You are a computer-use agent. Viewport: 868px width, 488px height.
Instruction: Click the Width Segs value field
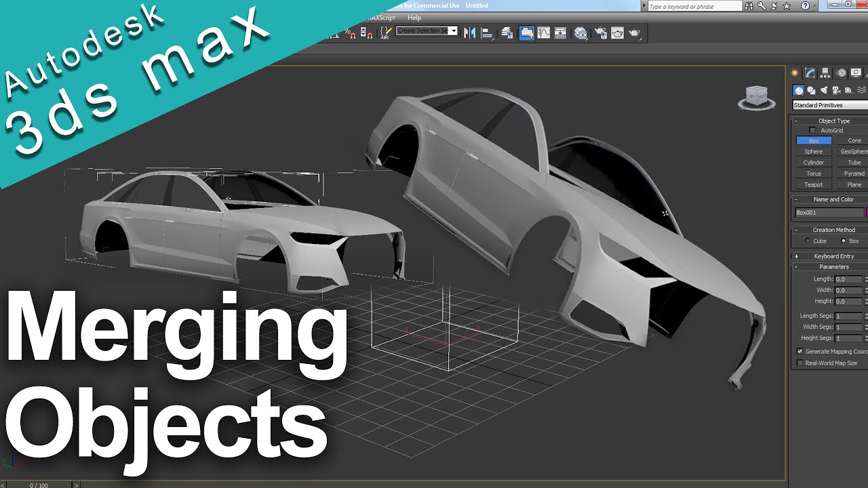848,327
